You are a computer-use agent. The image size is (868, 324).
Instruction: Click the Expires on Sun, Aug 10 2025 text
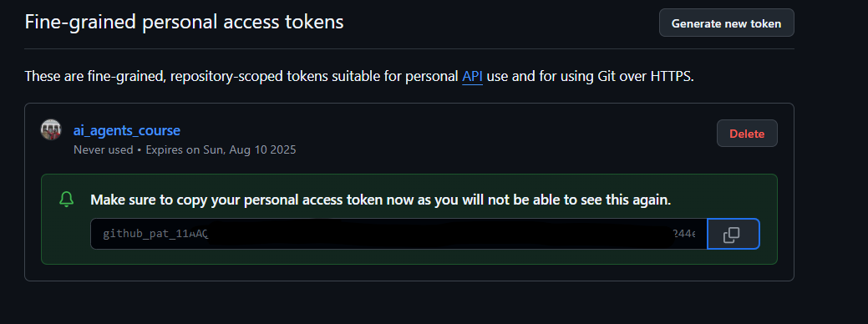[221, 149]
